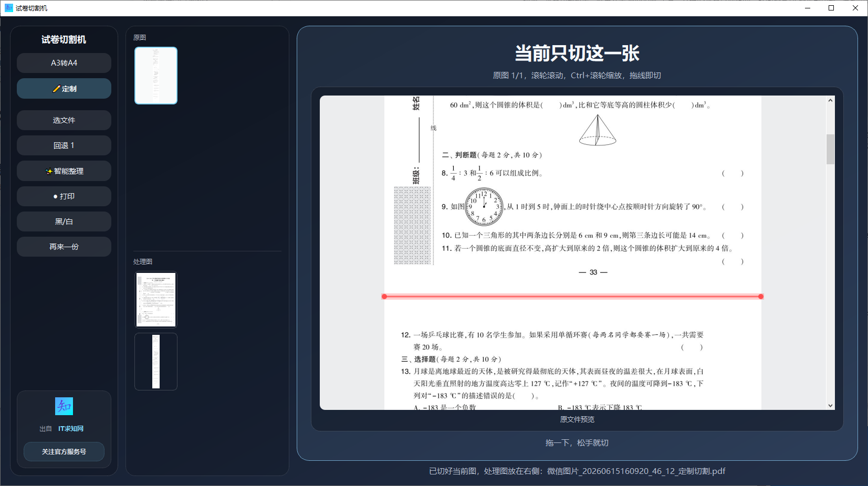This screenshot has width=868, height=486.
Task: Click the preview scrollbar up arrow
Action: click(830, 100)
